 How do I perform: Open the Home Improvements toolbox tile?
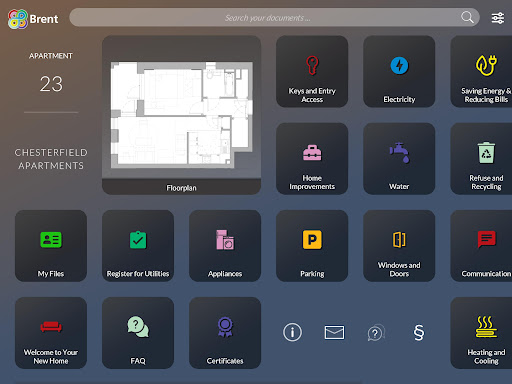312,159
